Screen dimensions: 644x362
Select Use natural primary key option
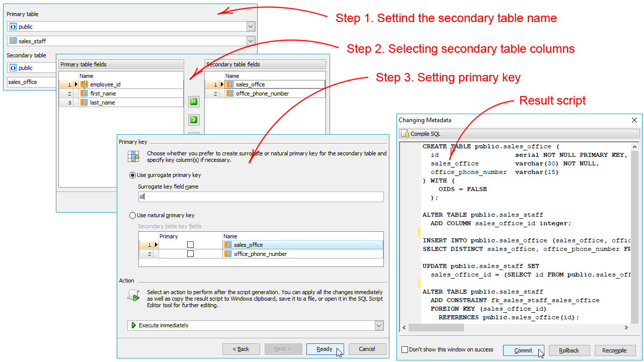pos(133,215)
